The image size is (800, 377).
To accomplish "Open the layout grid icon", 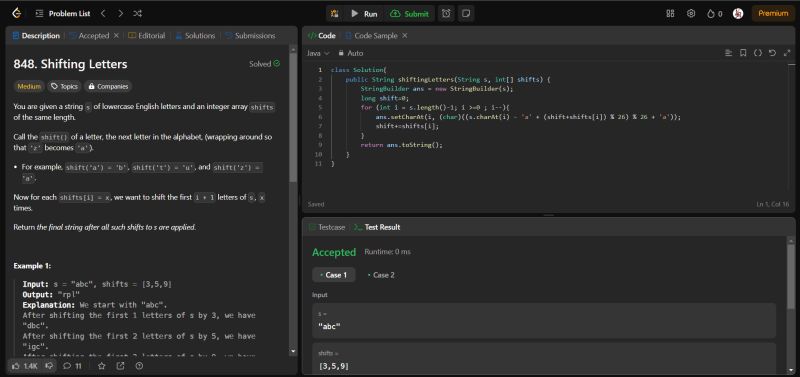I will 670,14.
